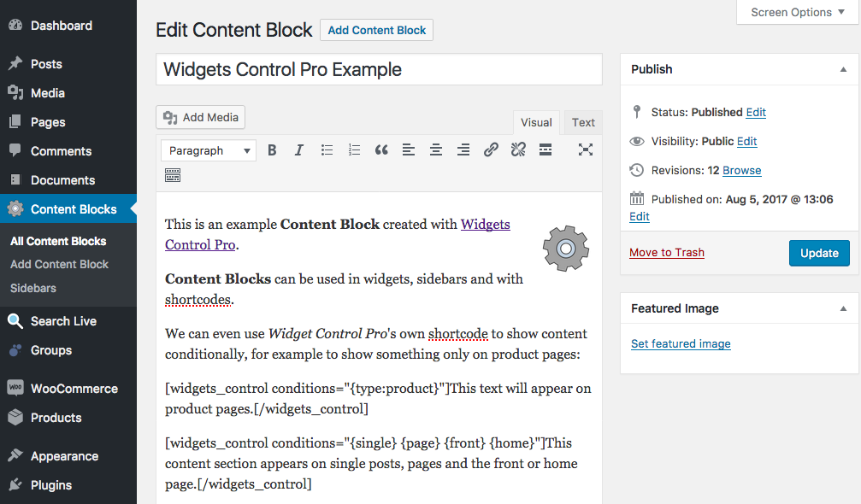Toggle italic formatting in editor toolbar

298,149
